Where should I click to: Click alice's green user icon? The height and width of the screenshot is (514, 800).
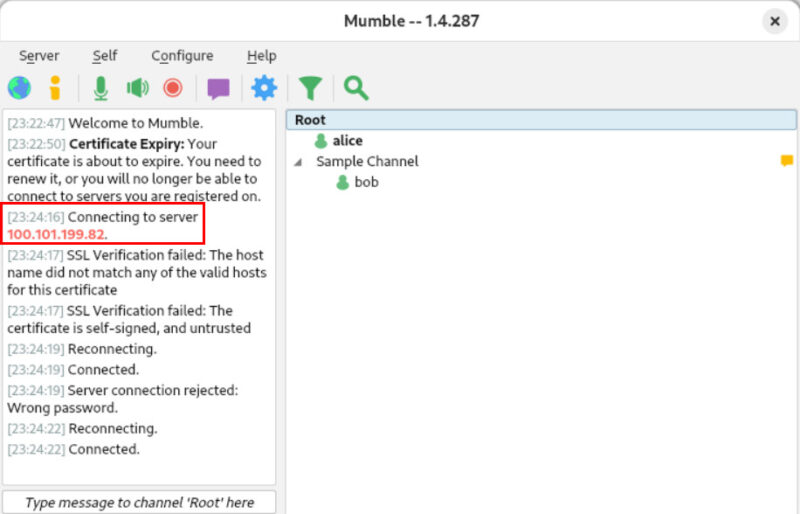(x=320, y=141)
